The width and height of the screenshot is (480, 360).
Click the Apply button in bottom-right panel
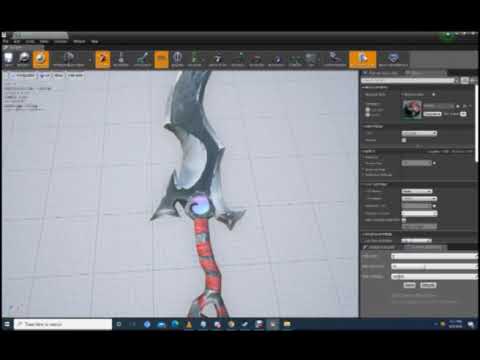coord(409,285)
